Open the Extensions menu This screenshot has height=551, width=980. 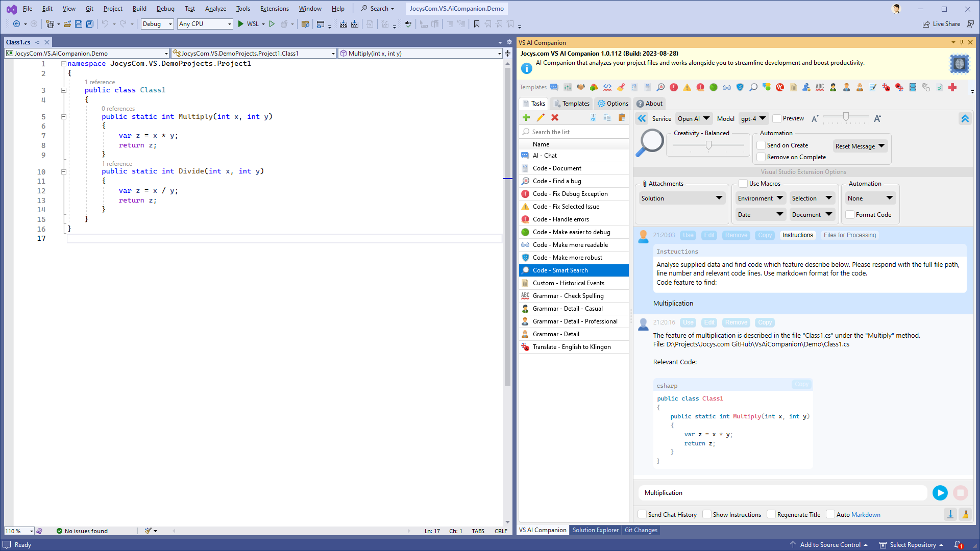pyautogui.click(x=274, y=8)
